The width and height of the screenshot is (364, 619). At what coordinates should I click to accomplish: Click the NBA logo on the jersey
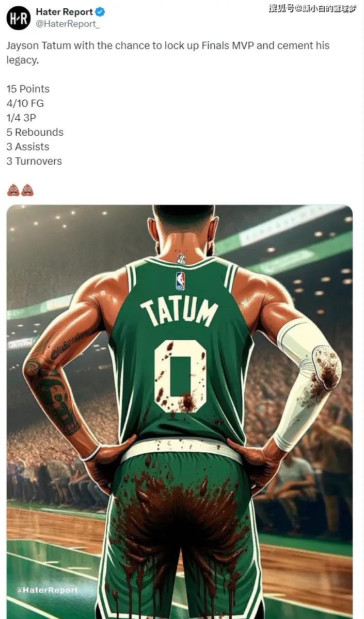(x=180, y=281)
